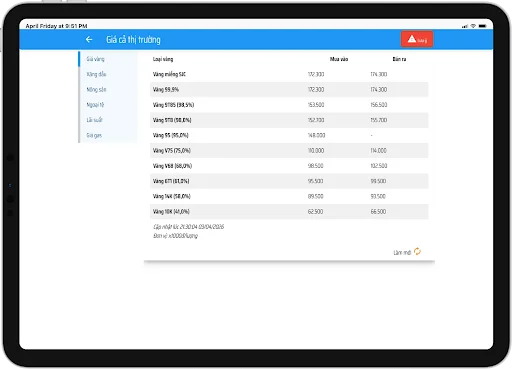Click sell price 99.500 value
The image size is (512, 369).
coord(378,181)
